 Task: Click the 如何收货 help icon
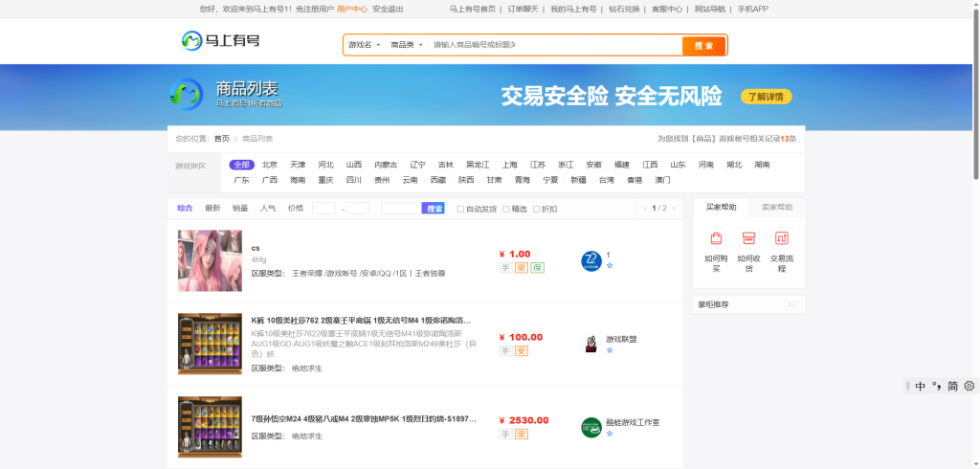[x=749, y=238]
